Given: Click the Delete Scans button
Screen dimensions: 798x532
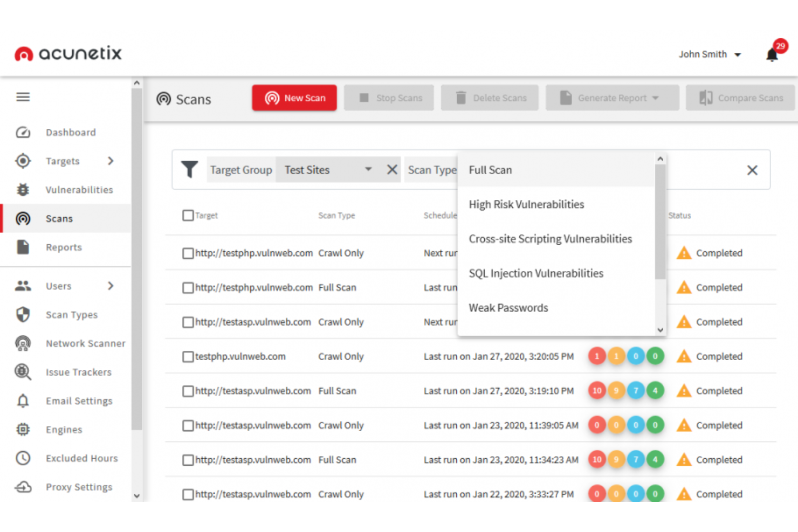Looking at the screenshot, I should tap(490, 98).
